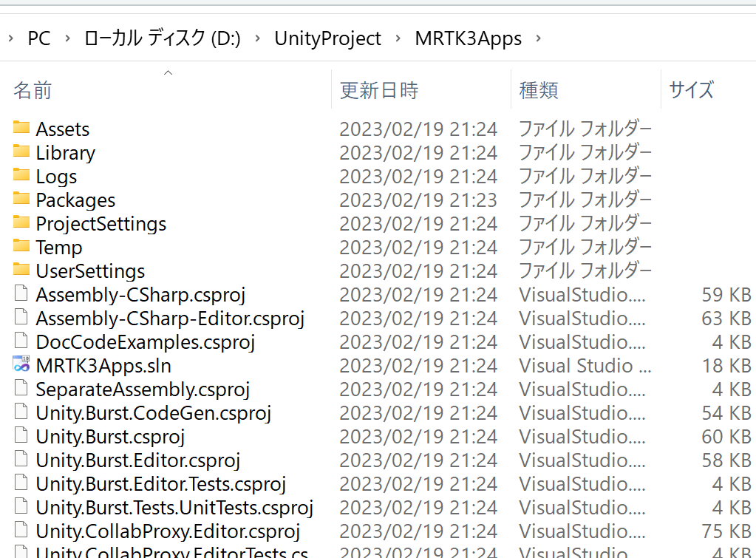The height and width of the screenshot is (558, 756).
Task: Click the 54 KB size value
Action: coord(726,413)
